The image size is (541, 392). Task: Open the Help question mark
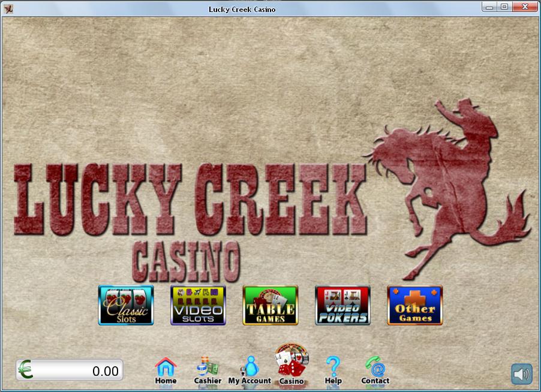pyautogui.click(x=333, y=371)
